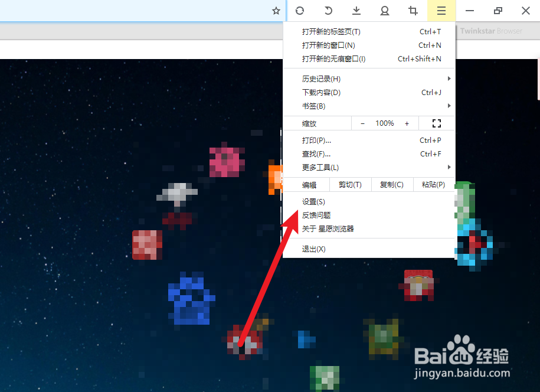This screenshot has height=392, width=540.
Task: Select 打开新的无痕窗口 incognito mode
Action: [x=334, y=59]
